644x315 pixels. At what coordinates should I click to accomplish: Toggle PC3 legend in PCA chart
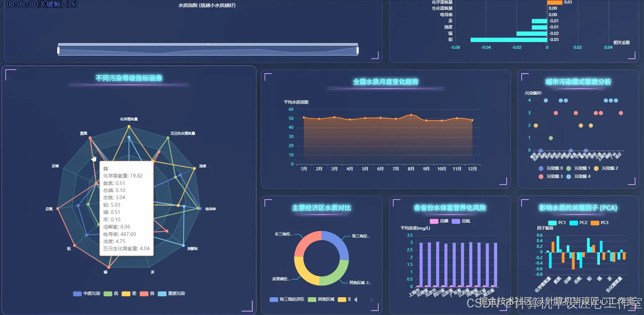coord(599,223)
